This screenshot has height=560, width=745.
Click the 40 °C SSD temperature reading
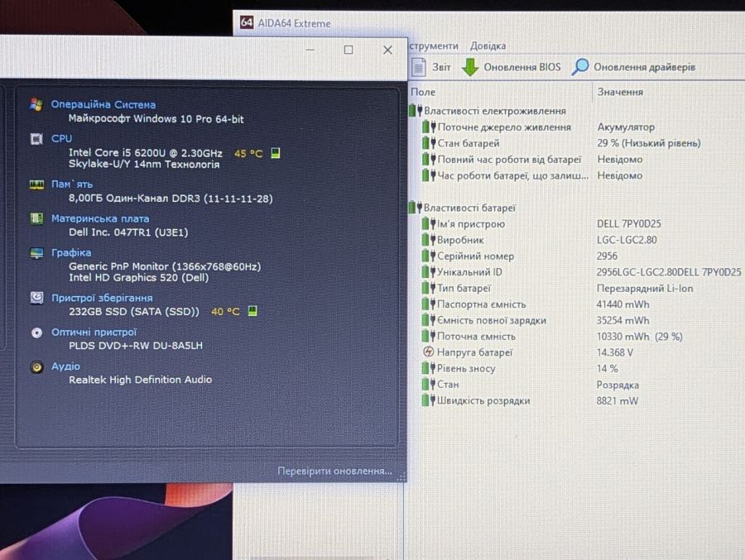pos(226,312)
